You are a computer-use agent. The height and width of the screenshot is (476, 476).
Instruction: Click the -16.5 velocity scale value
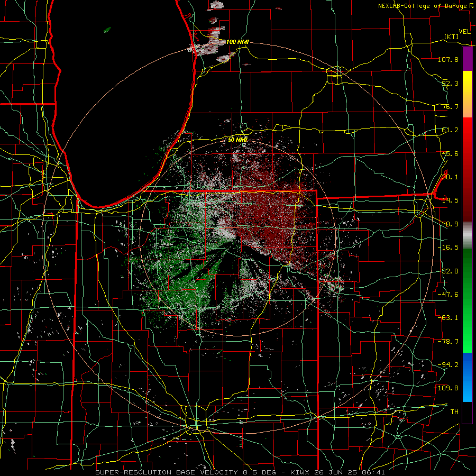coord(448,248)
